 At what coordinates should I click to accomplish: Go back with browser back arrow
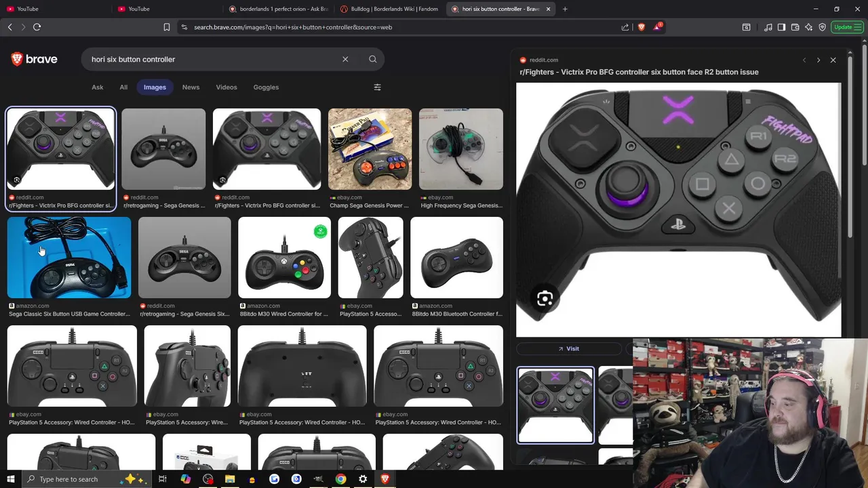(x=9, y=27)
